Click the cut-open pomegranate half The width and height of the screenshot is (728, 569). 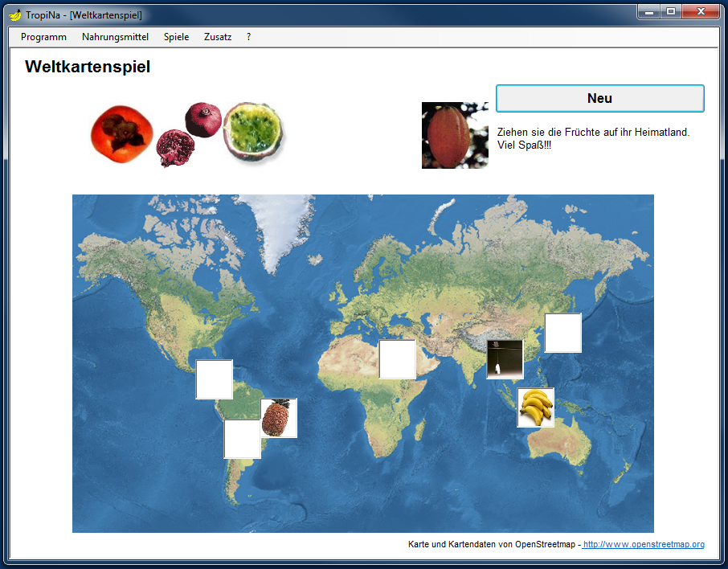tap(171, 149)
